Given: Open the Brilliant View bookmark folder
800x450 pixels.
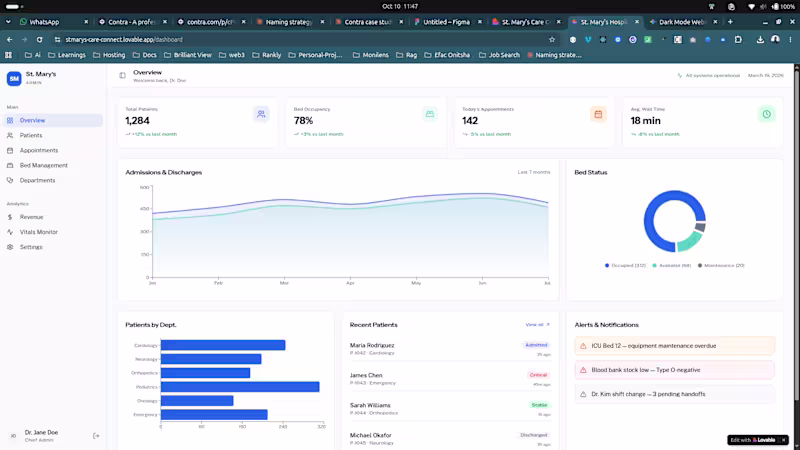Looking at the screenshot, I should tap(187, 55).
